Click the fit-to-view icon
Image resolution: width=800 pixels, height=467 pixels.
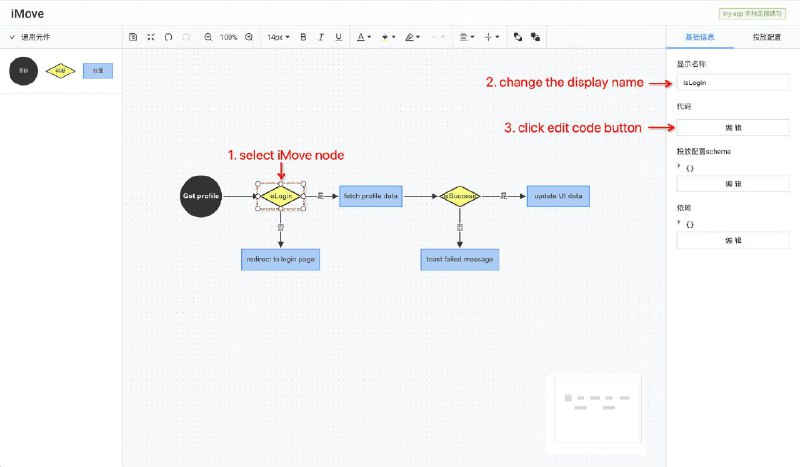pyautogui.click(x=151, y=37)
